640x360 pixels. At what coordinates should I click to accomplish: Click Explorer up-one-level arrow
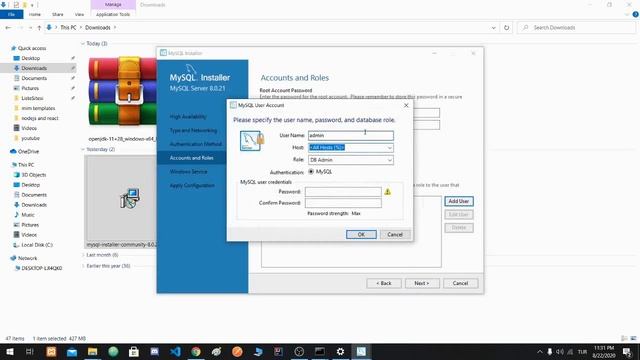click(39, 28)
